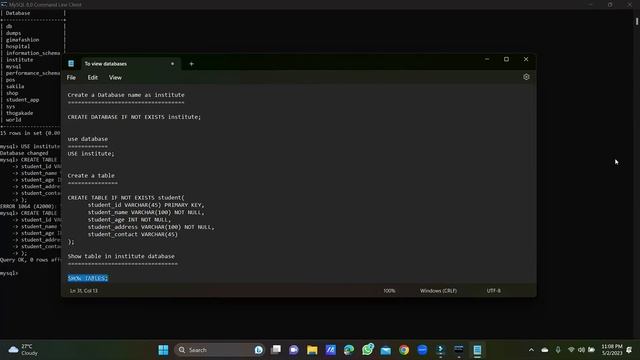Screen dimensions: 640x360
Task: Minimize the Notepad window
Action: pos(487,59)
